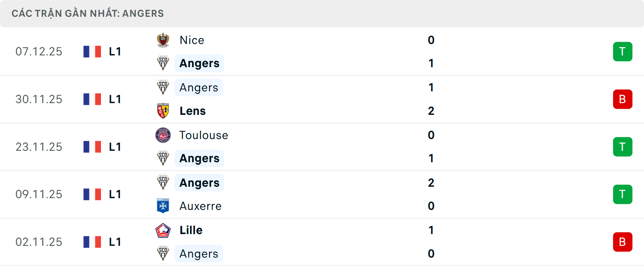Click Angers crest in the Nice match

pyautogui.click(x=163, y=63)
